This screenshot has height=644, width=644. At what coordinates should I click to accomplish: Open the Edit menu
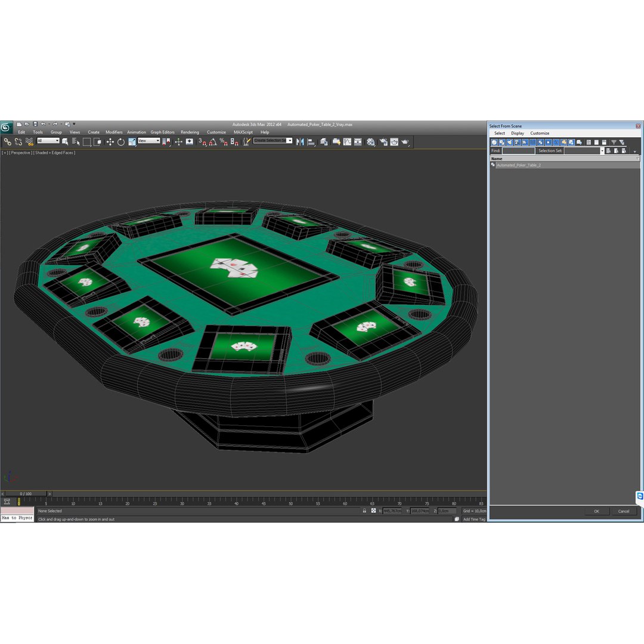(21, 132)
